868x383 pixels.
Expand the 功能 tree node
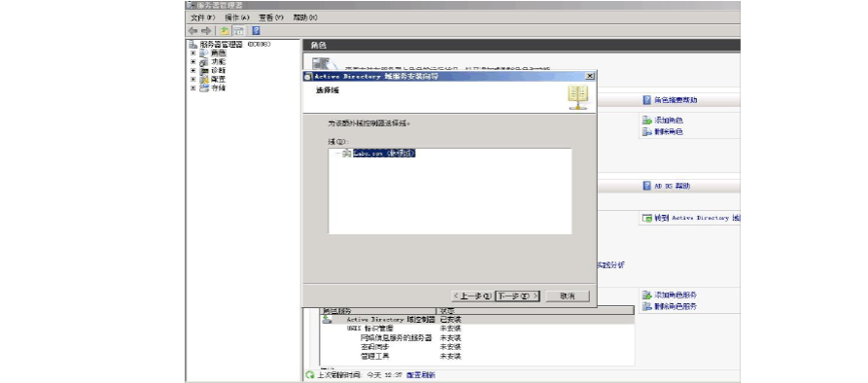[x=193, y=62]
